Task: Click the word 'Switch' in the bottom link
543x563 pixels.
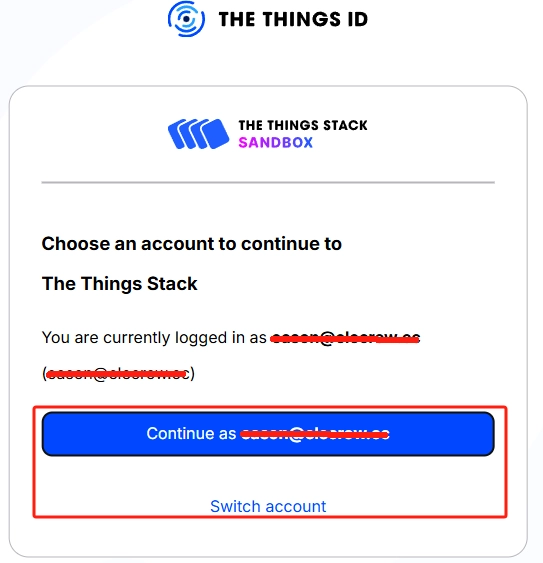Action: point(235,506)
